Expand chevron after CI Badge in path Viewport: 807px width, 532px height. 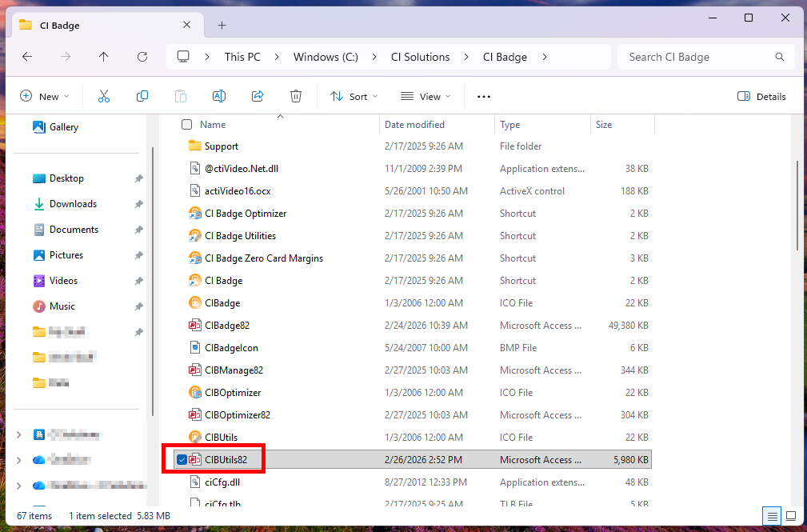coord(545,57)
